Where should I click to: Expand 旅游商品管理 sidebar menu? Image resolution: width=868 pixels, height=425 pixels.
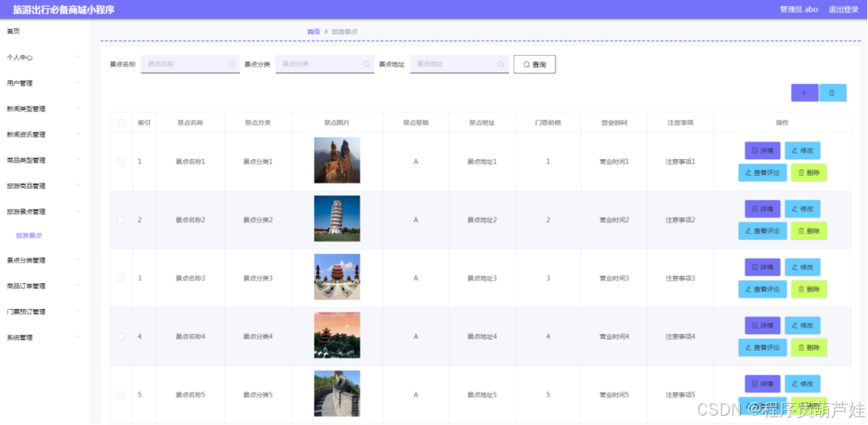44,186
